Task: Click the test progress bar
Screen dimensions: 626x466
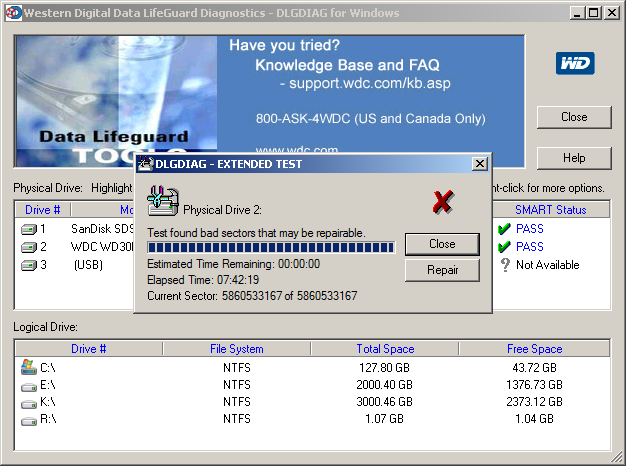Action: (x=271, y=248)
